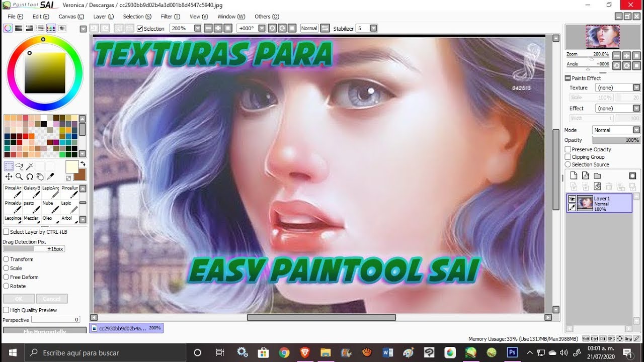Open the 200% zoom dropdown in toolbar
644x362 pixels.
click(198, 28)
